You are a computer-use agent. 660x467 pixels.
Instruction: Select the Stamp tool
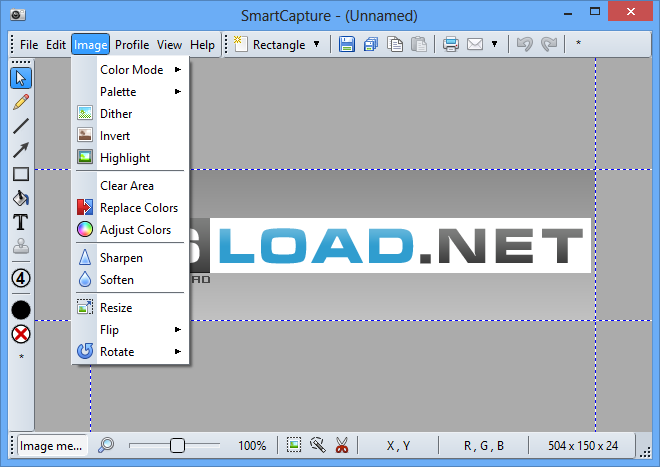pyautogui.click(x=21, y=246)
